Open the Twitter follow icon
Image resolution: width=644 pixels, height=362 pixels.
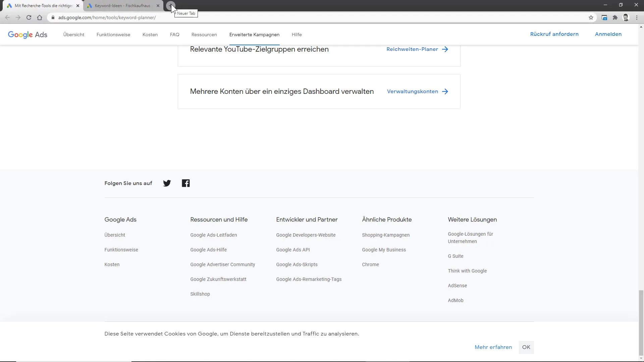[x=167, y=183]
